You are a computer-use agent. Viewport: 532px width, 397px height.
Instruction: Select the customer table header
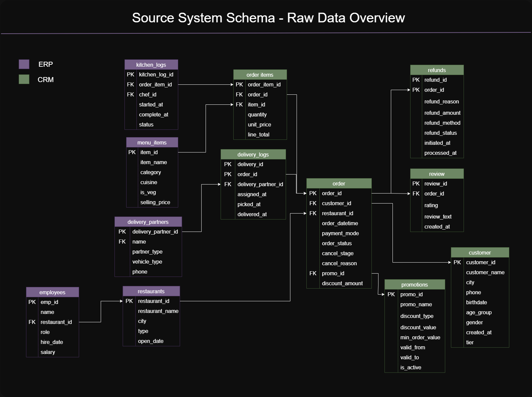point(480,253)
